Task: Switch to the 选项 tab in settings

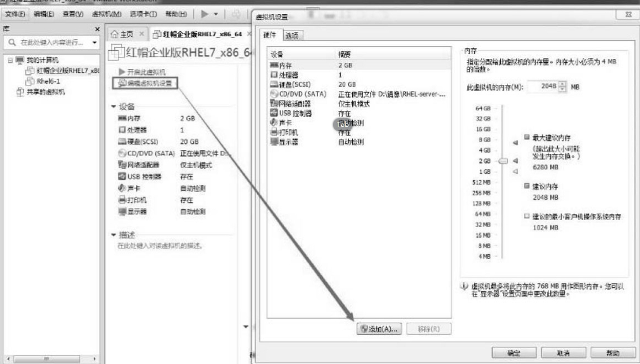Action: point(293,36)
